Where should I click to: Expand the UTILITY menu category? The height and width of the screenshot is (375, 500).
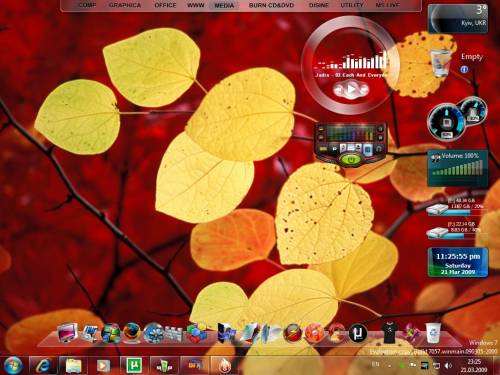(352, 5)
